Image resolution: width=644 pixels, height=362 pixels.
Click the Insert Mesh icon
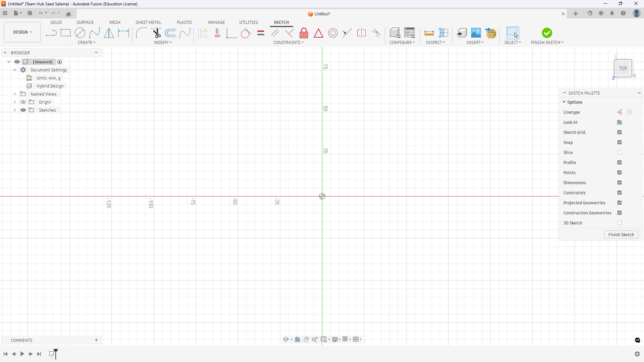(x=491, y=33)
